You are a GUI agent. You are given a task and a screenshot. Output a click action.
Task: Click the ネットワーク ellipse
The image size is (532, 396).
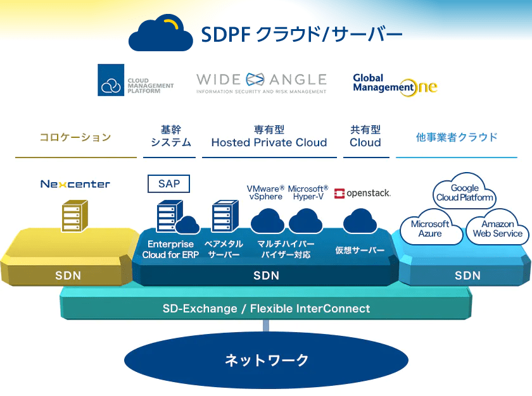click(266, 360)
